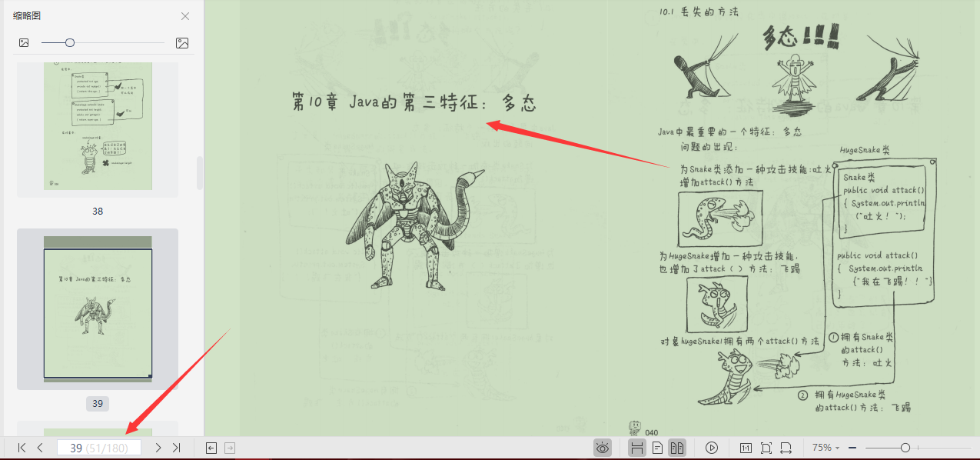Switch to single page view
Image resolution: width=980 pixels, height=460 pixels.
(657, 448)
